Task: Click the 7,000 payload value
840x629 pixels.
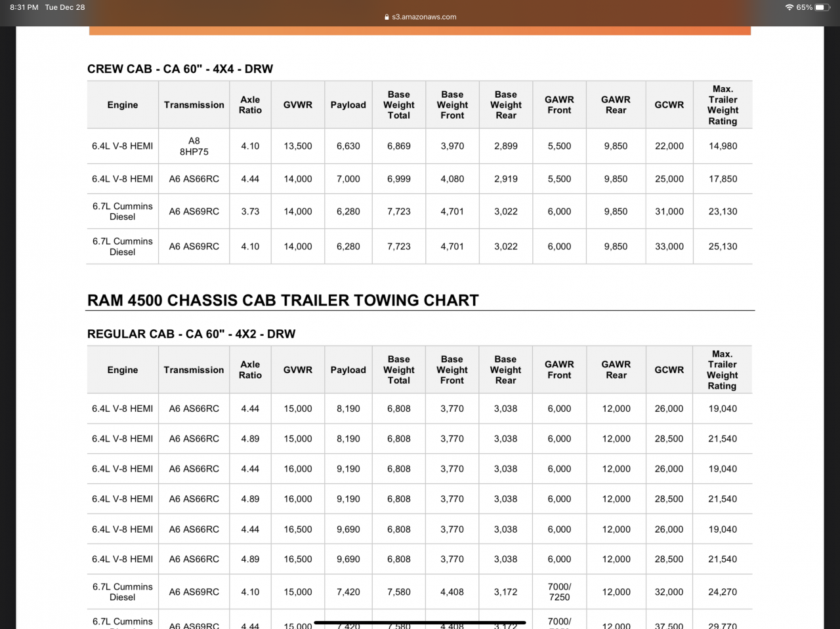Action: (x=348, y=178)
